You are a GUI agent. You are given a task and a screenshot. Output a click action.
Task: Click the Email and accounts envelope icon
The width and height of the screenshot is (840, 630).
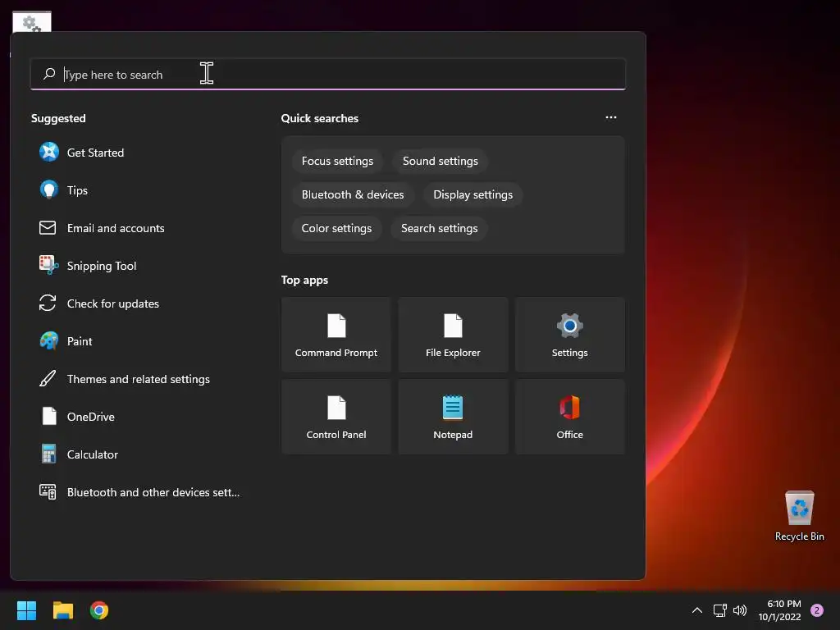[x=48, y=228]
